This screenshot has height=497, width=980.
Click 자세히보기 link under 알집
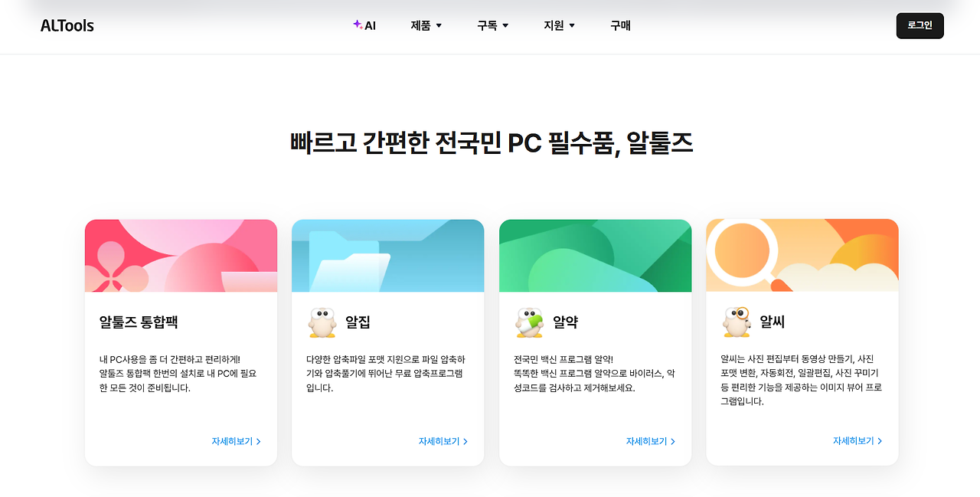[x=443, y=441]
